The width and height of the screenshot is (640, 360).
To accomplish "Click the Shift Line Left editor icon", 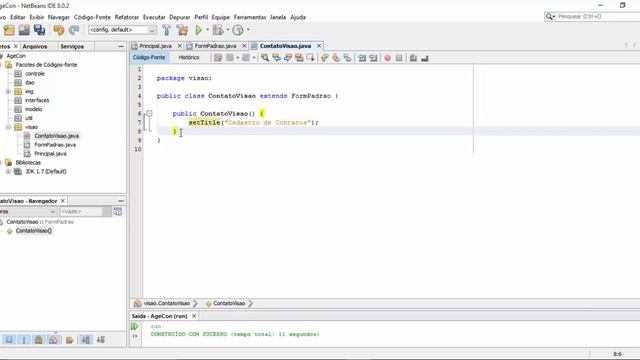I will pos(362,58).
